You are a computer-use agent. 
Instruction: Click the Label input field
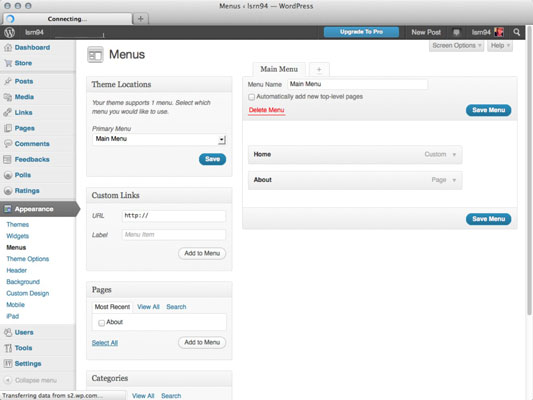pos(174,235)
